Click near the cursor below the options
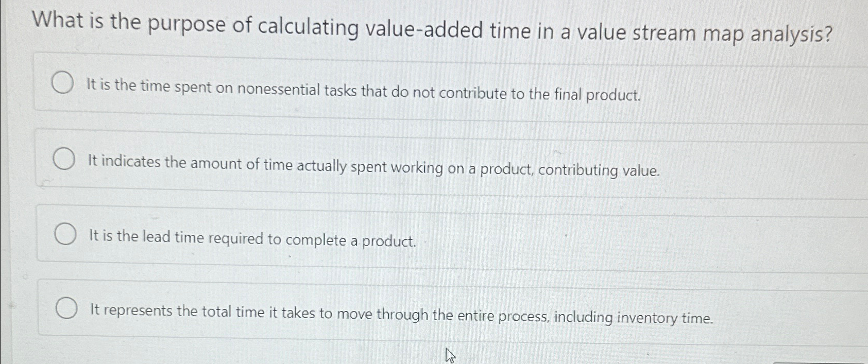Viewport: 868px width, 364px height. pyautogui.click(x=449, y=354)
